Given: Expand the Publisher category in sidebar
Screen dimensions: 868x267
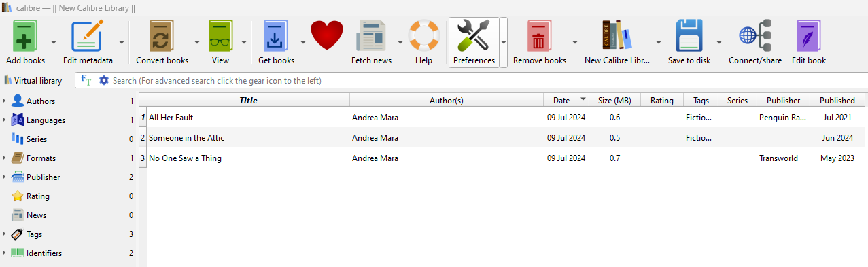Looking at the screenshot, I should pyautogui.click(x=4, y=177).
